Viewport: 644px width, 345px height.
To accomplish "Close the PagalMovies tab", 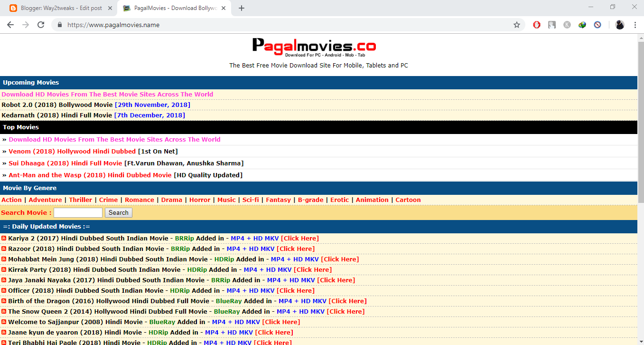I will [223, 8].
